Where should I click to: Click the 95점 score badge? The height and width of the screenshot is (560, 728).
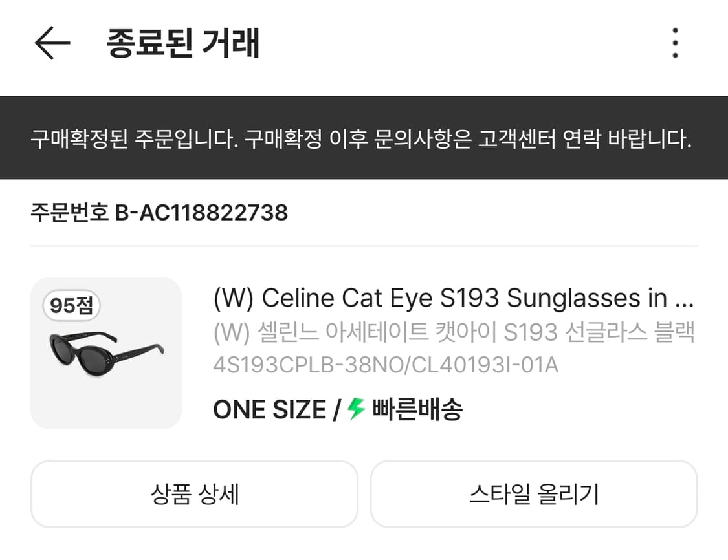point(72,305)
